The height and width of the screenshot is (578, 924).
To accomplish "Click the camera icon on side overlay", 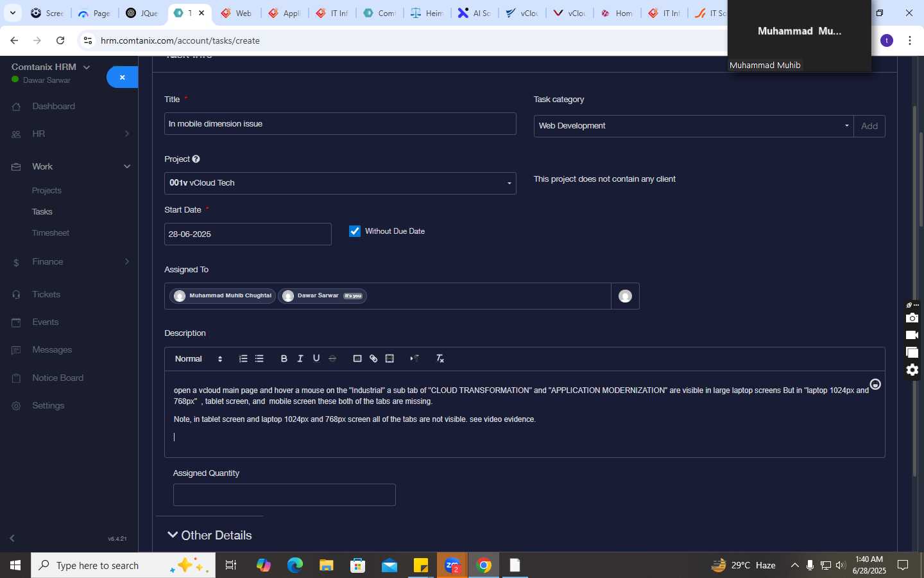I will click(912, 318).
